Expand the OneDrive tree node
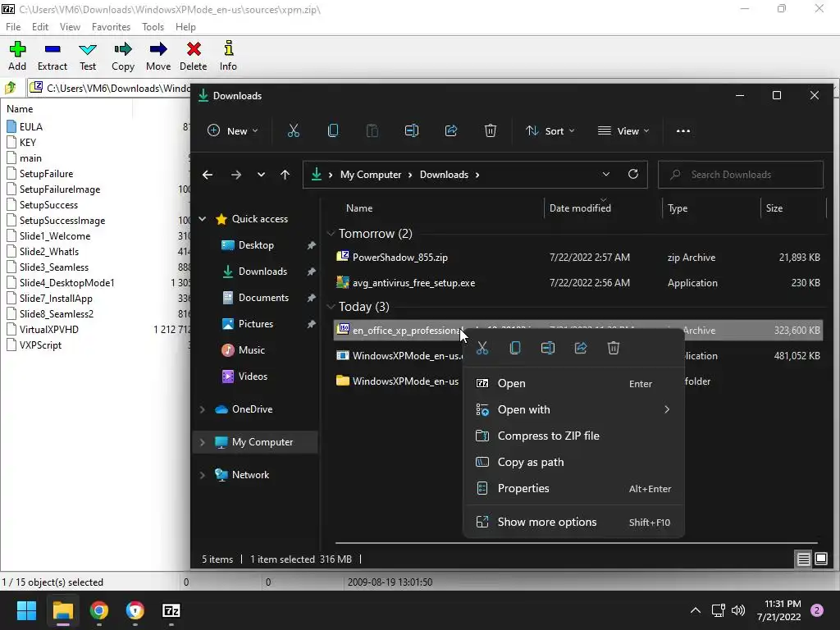 pos(203,409)
